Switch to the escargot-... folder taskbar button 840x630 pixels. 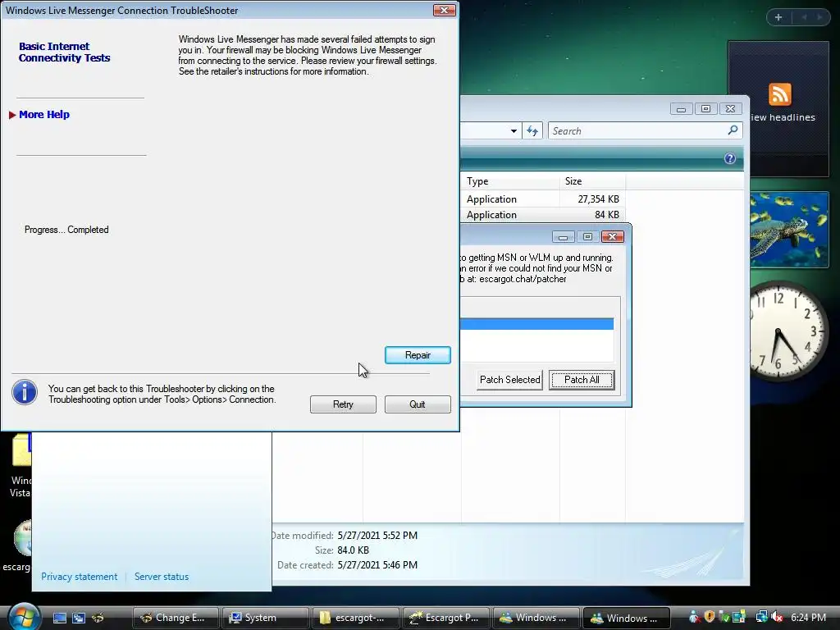pyautogui.click(x=356, y=618)
